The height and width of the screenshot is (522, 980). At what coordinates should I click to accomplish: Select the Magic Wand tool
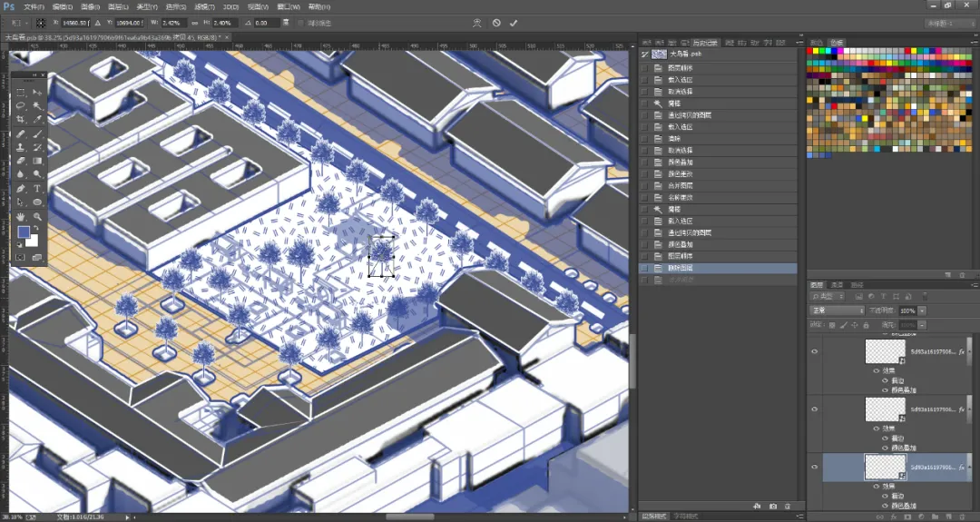pyautogui.click(x=37, y=105)
